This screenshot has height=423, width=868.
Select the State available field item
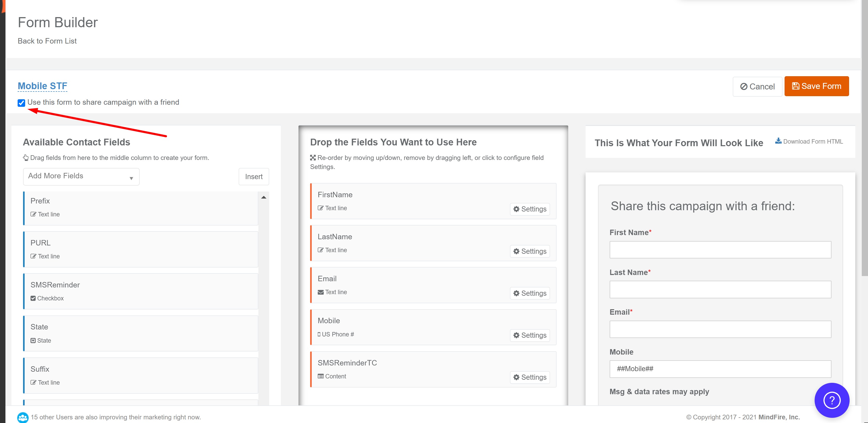coord(141,333)
